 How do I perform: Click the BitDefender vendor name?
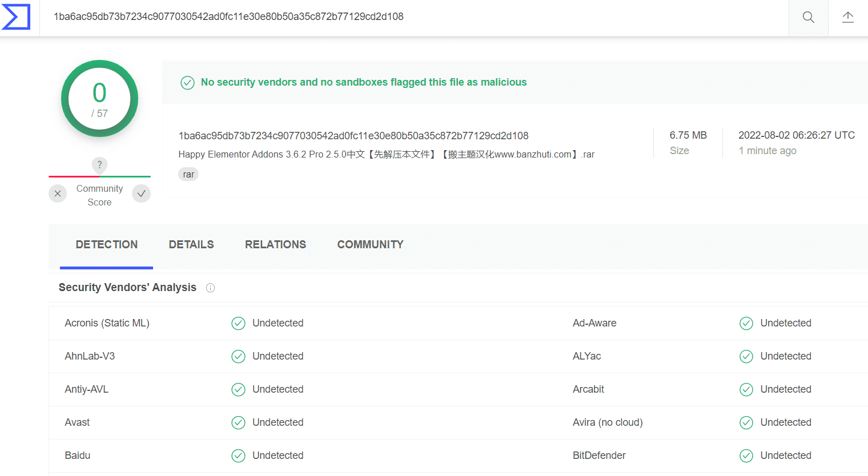tap(599, 455)
